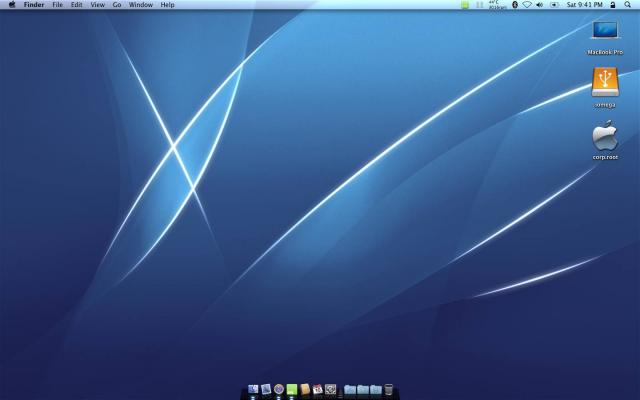Open the Finder menu
Image resolution: width=640 pixels, height=400 pixels.
pyautogui.click(x=34, y=5)
